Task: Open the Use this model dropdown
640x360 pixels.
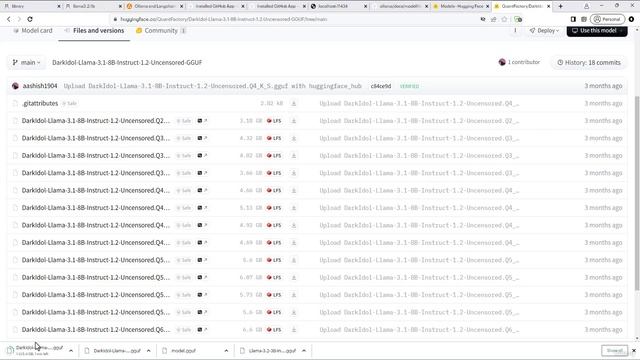Action: pyautogui.click(x=597, y=31)
